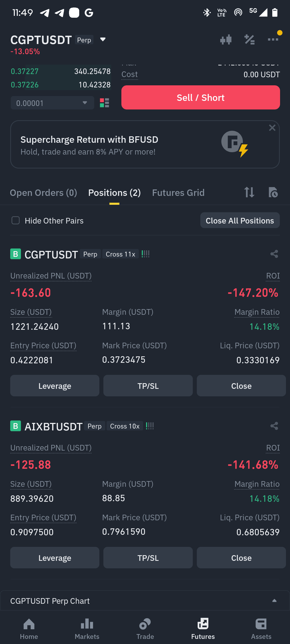Open the three-dot more menu
This screenshot has width=290, height=644.
[273, 40]
